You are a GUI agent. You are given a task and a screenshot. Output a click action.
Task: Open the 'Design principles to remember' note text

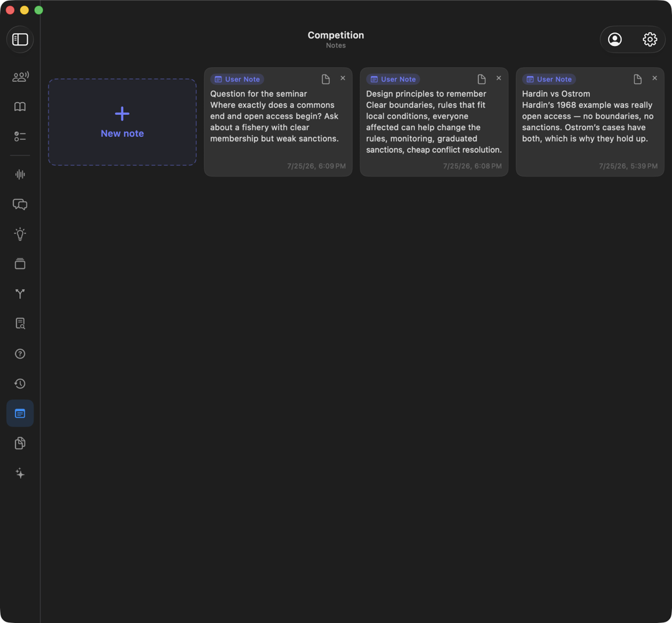click(434, 122)
